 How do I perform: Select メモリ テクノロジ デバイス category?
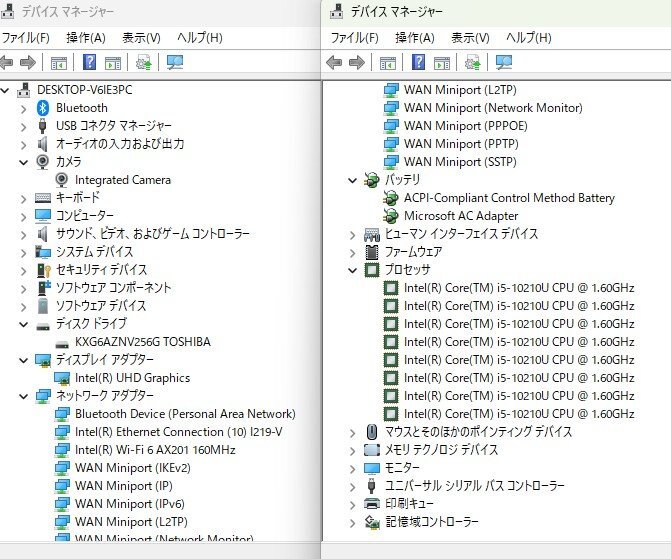(442, 450)
